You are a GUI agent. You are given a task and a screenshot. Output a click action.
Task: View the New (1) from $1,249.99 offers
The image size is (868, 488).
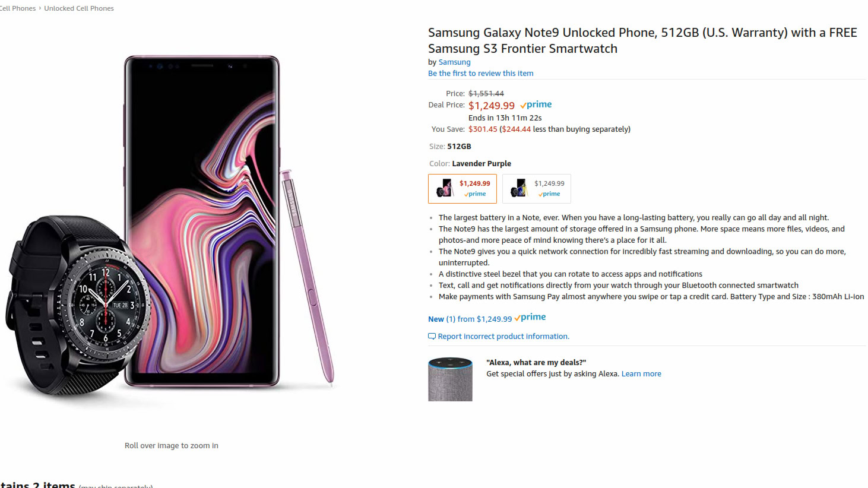[x=470, y=319]
